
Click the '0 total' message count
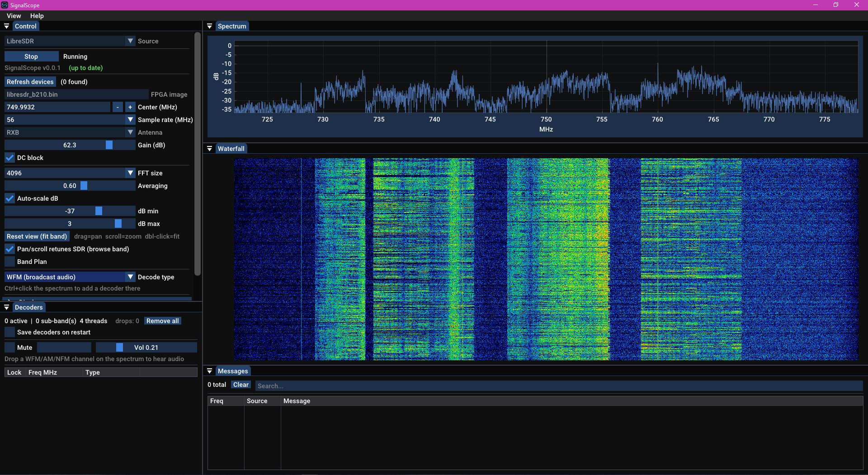217,385
